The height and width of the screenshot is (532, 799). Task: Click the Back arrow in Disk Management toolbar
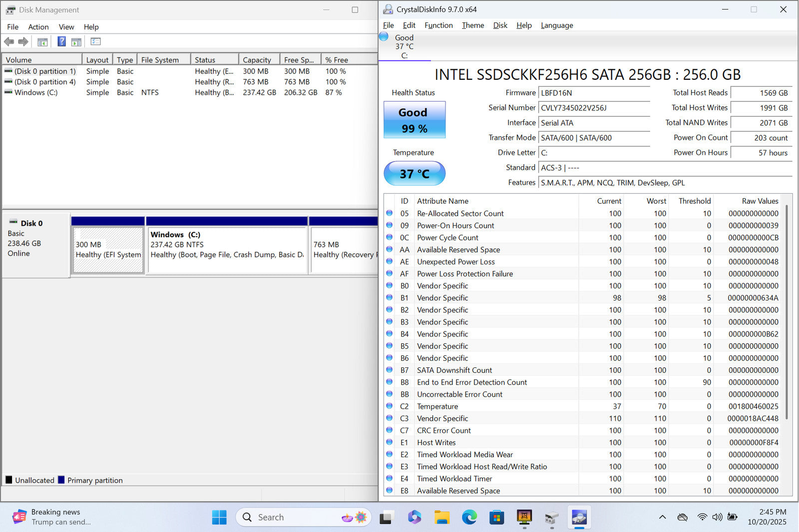(x=9, y=42)
